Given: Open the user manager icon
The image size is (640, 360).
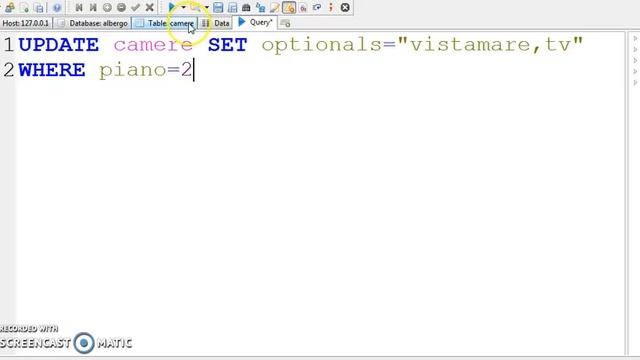Looking at the screenshot, I should tap(10, 7).
